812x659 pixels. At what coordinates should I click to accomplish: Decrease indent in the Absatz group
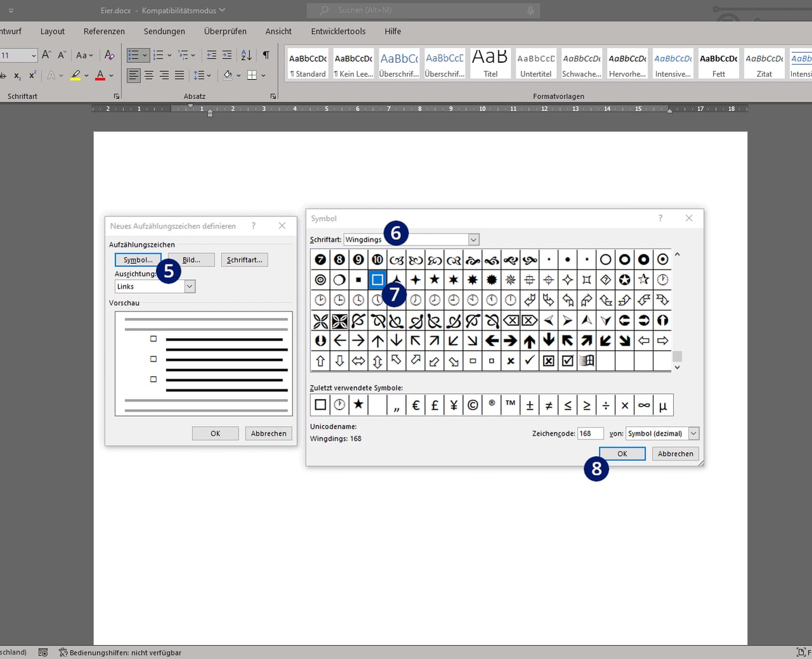pos(212,55)
